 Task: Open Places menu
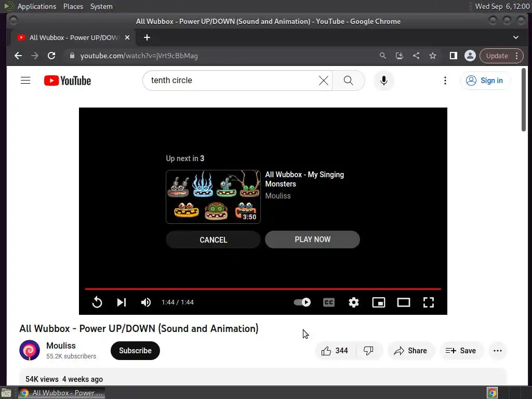73,6
